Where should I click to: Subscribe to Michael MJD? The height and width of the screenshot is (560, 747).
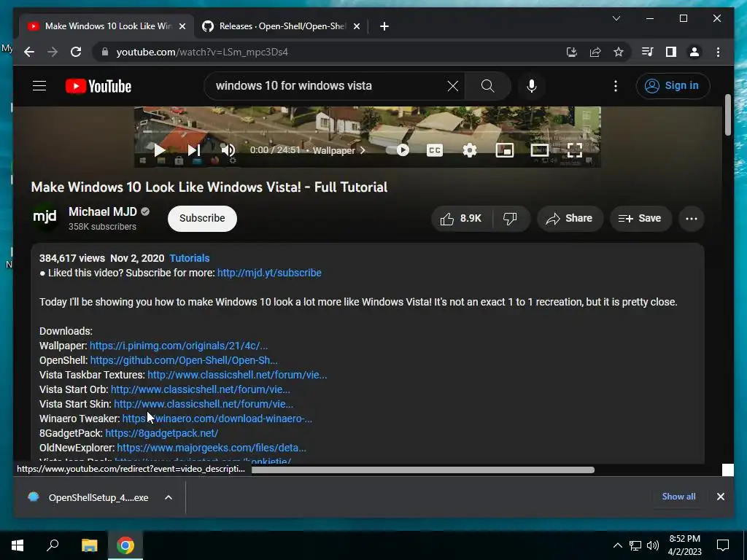pyautogui.click(x=202, y=219)
